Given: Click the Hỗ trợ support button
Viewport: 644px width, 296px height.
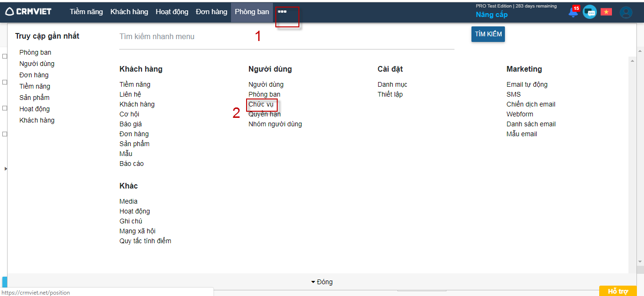Looking at the screenshot, I should (x=618, y=291).
